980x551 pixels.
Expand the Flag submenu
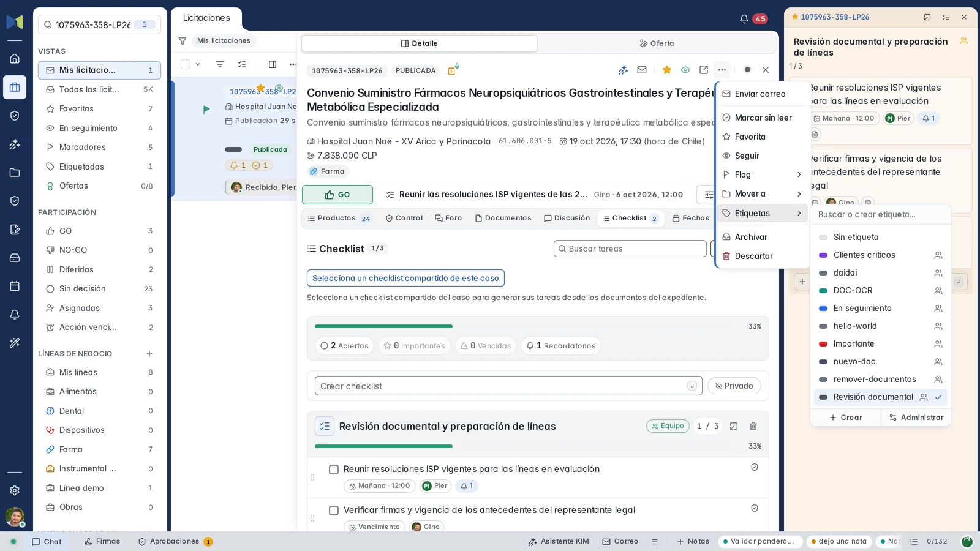point(763,174)
